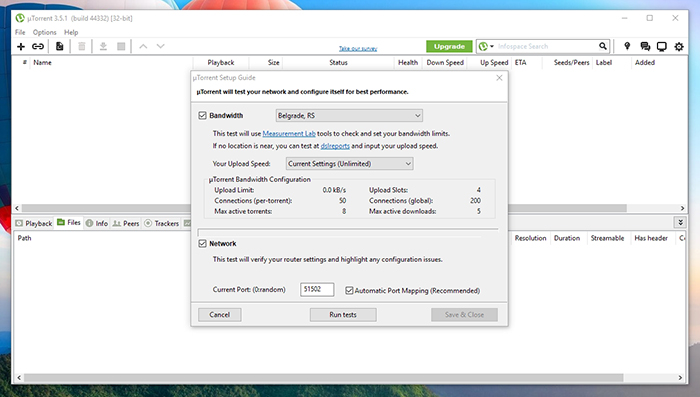Screen dimensions: 700x397
Task: Click the Add Torrent plus icon
Action: pyautogui.click(x=21, y=46)
